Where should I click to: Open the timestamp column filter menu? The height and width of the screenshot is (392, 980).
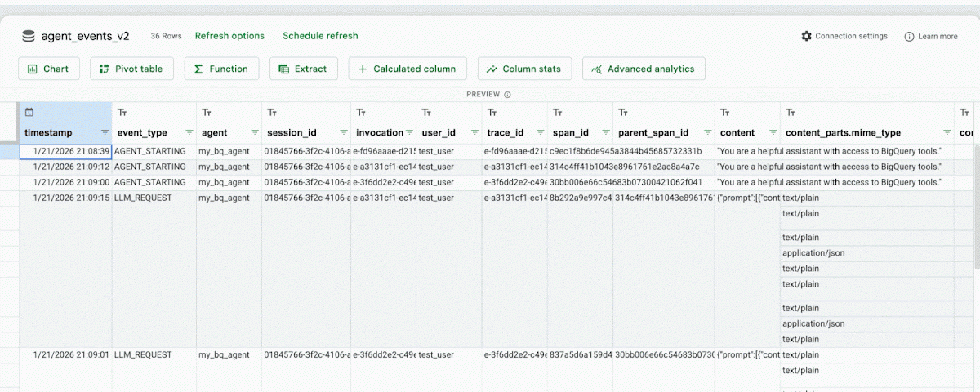click(x=105, y=132)
